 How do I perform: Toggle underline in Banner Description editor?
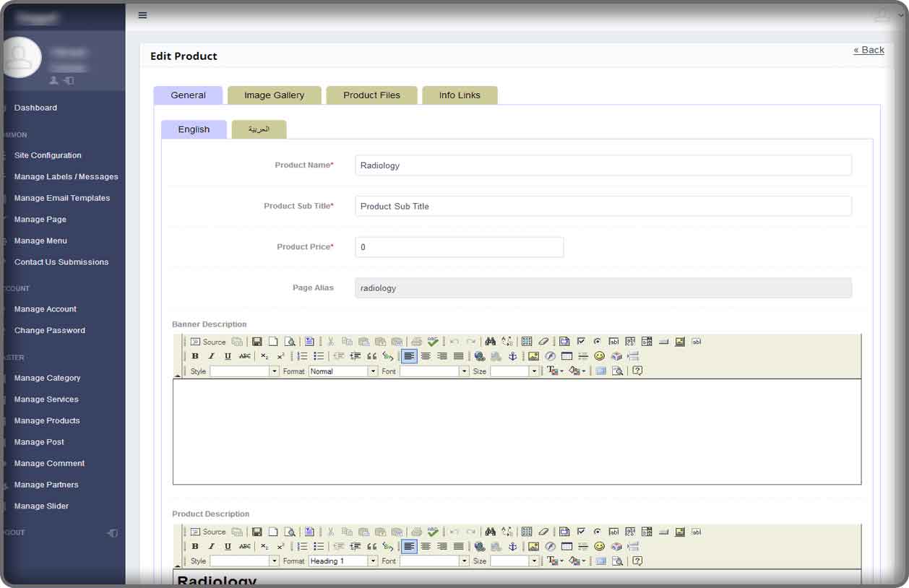(228, 356)
